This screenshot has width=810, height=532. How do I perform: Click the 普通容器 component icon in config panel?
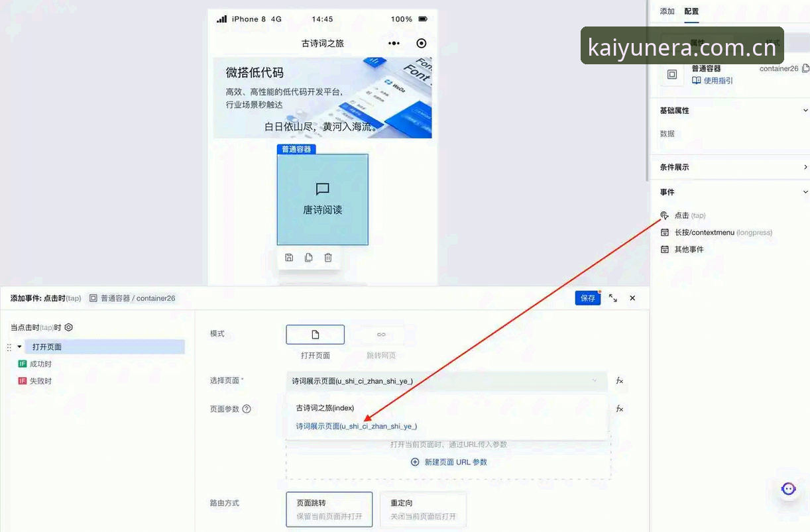point(672,74)
